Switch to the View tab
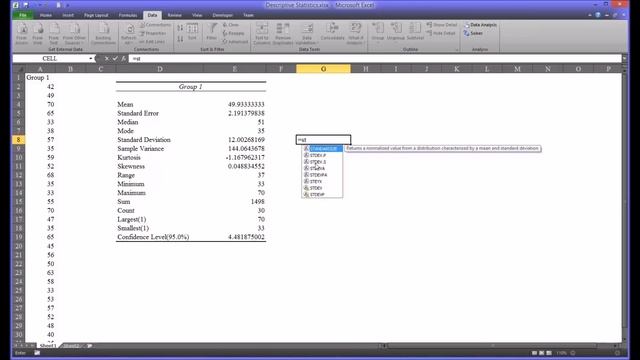The width and height of the screenshot is (640, 360). (197, 15)
